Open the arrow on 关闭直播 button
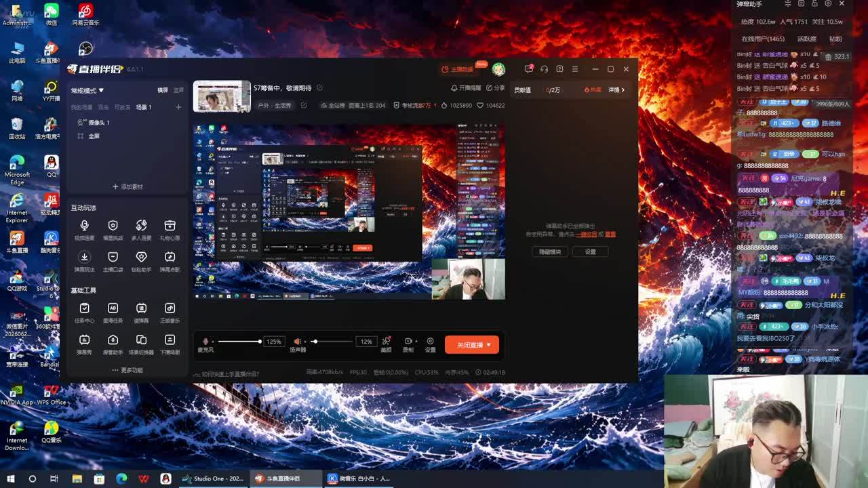The width and height of the screenshot is (868, 488). (x=489, y=345)
